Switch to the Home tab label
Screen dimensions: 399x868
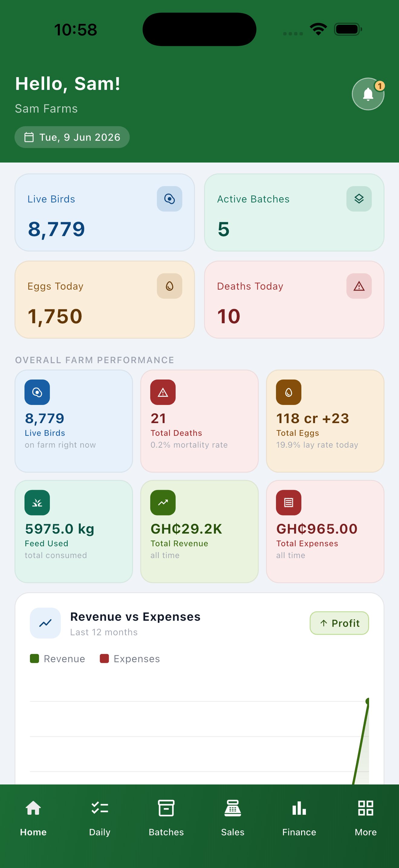(33, 832)
